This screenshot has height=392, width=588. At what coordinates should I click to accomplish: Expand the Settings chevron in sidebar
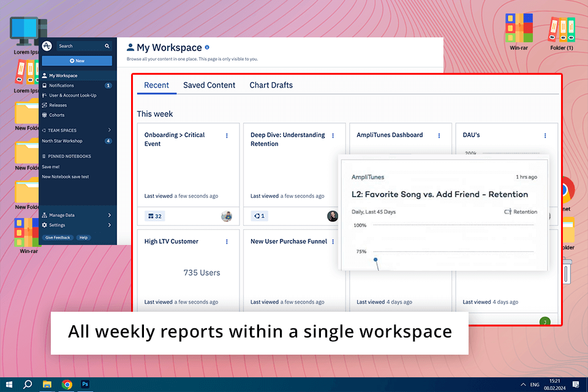110,225
